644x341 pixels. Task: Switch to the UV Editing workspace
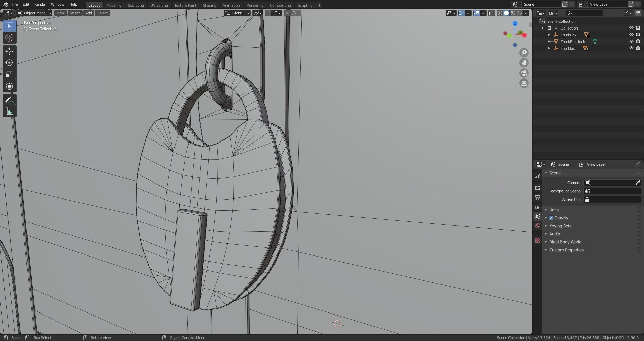pyautogui.click(x=159, y=5)
